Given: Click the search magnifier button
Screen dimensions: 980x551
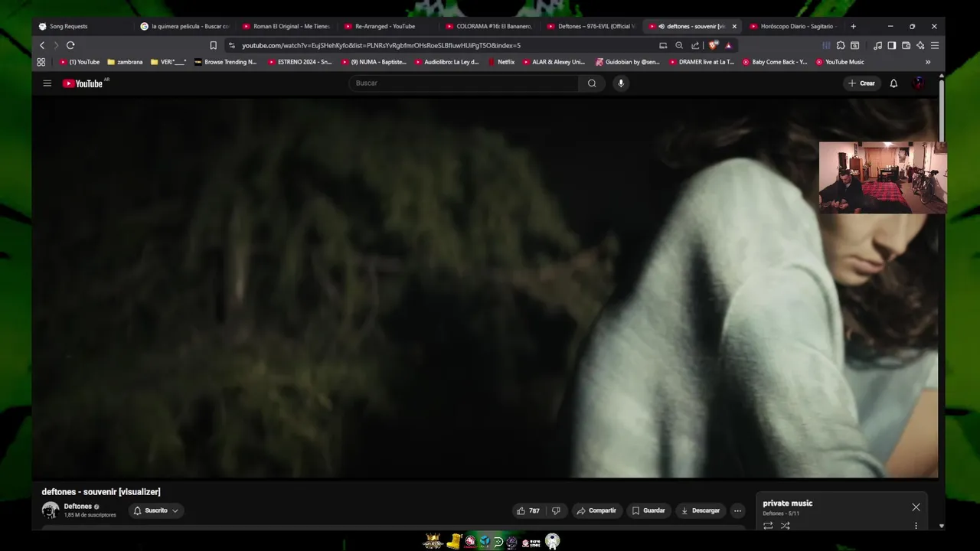Looking at the screenshot, I should 592,83.
